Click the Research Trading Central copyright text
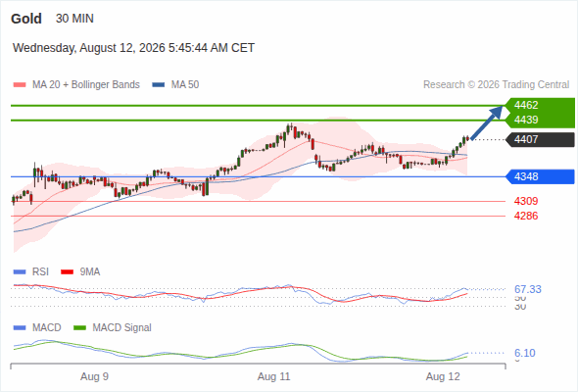The image size is (578, 392). 496,85
